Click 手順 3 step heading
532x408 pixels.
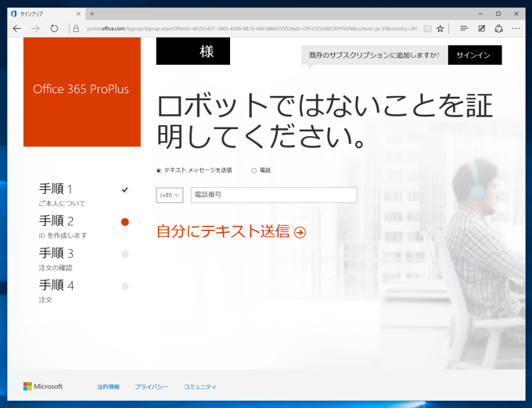(x=56, y=253)
